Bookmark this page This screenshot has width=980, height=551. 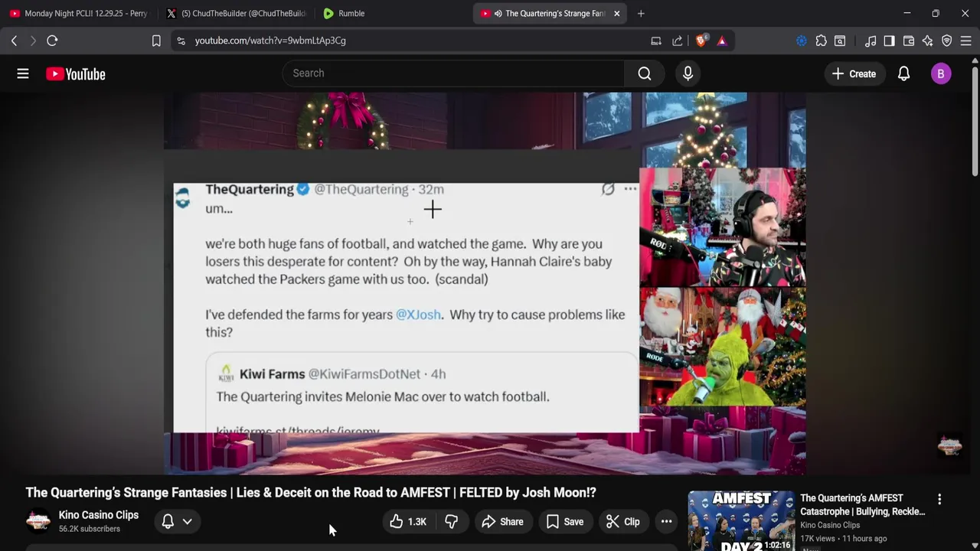pos(156,41)
